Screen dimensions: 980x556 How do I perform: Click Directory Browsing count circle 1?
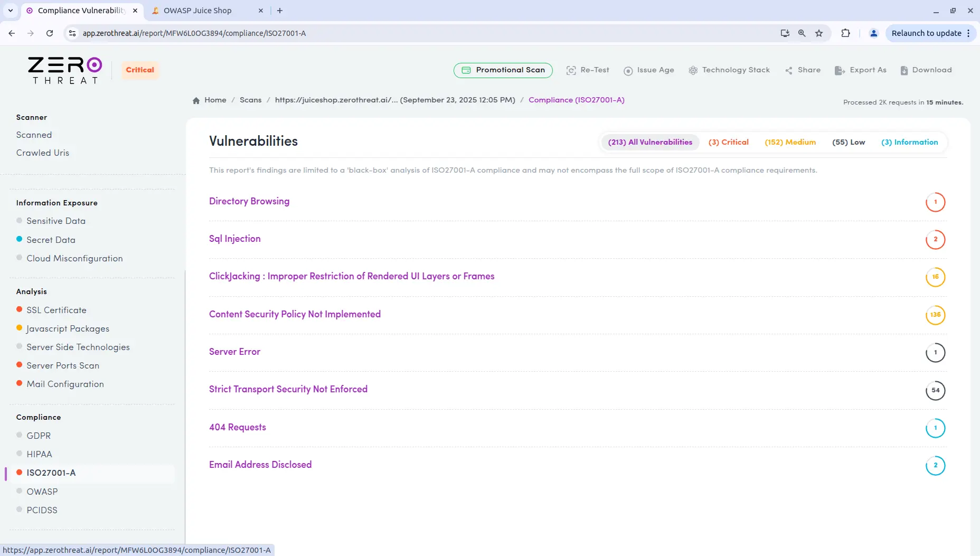pyautogui.click(x=935, y=202)
